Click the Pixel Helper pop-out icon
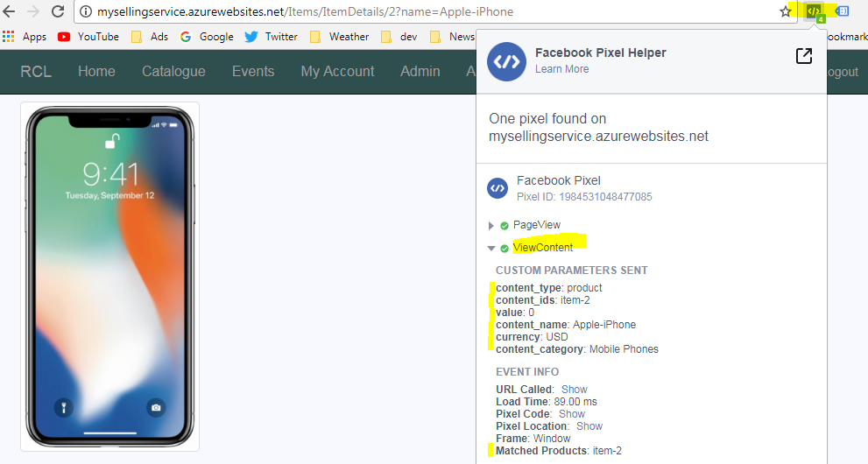 coord(804,56)
